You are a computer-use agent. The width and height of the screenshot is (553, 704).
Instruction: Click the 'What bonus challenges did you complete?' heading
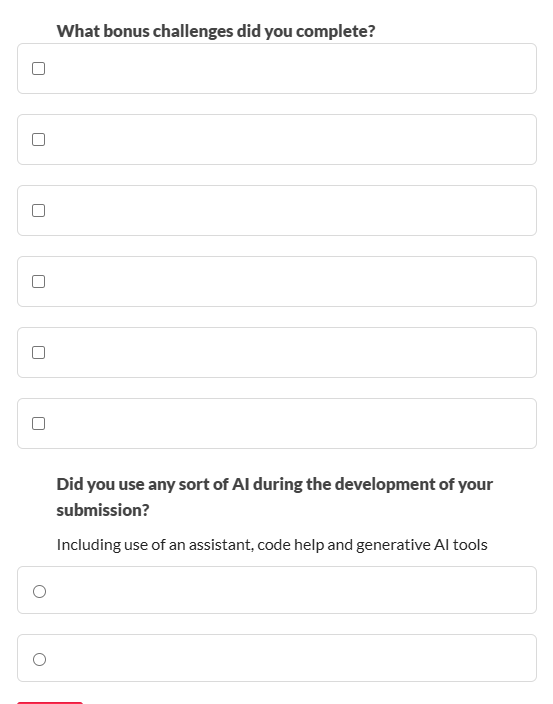coord(216,31)
